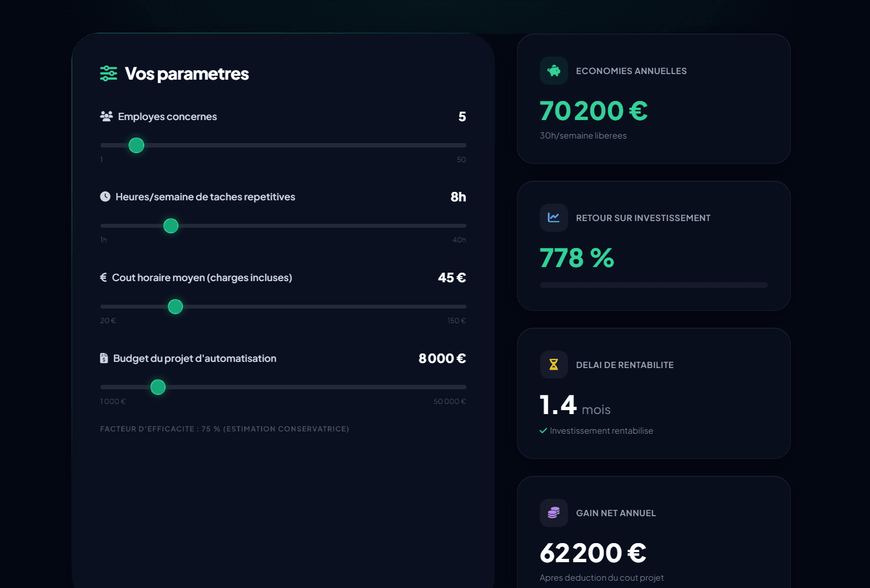This screenshot has width=870, height=588.
Task: Click the clock icon for repetitive tasks
Action: 104,196
